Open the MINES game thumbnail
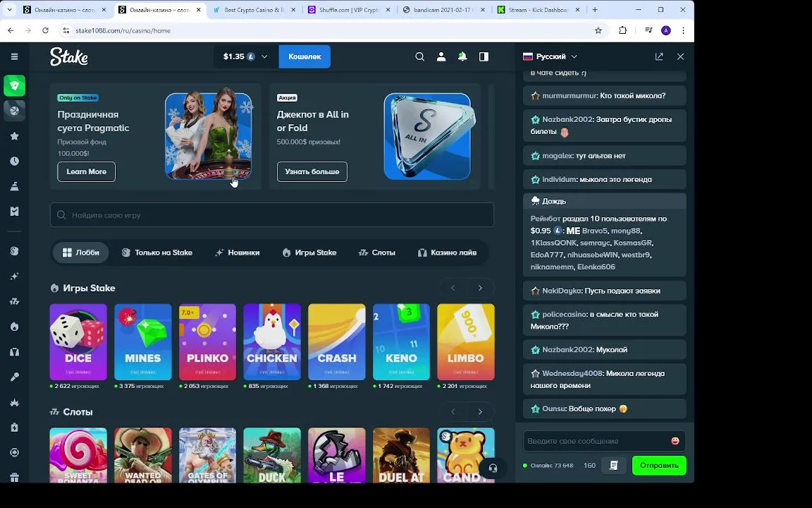This screenshot has width=812, height=508. (x=143, y=342)
